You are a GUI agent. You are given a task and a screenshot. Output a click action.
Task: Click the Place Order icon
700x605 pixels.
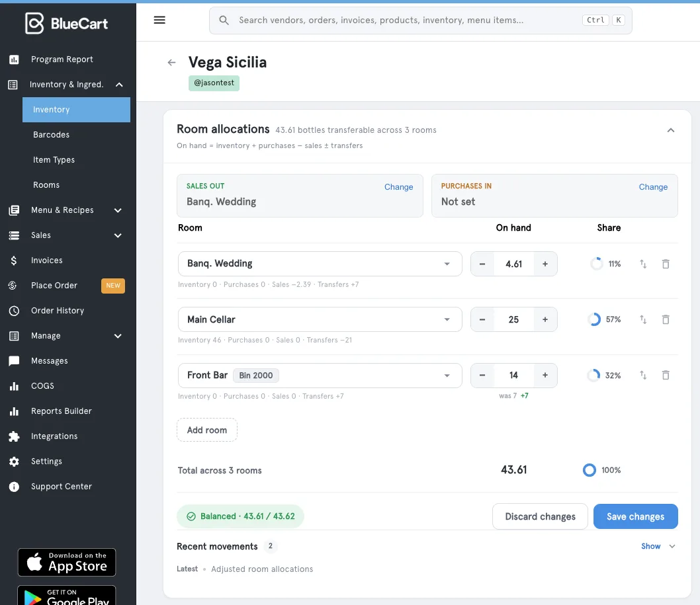[x=13, y=286]
